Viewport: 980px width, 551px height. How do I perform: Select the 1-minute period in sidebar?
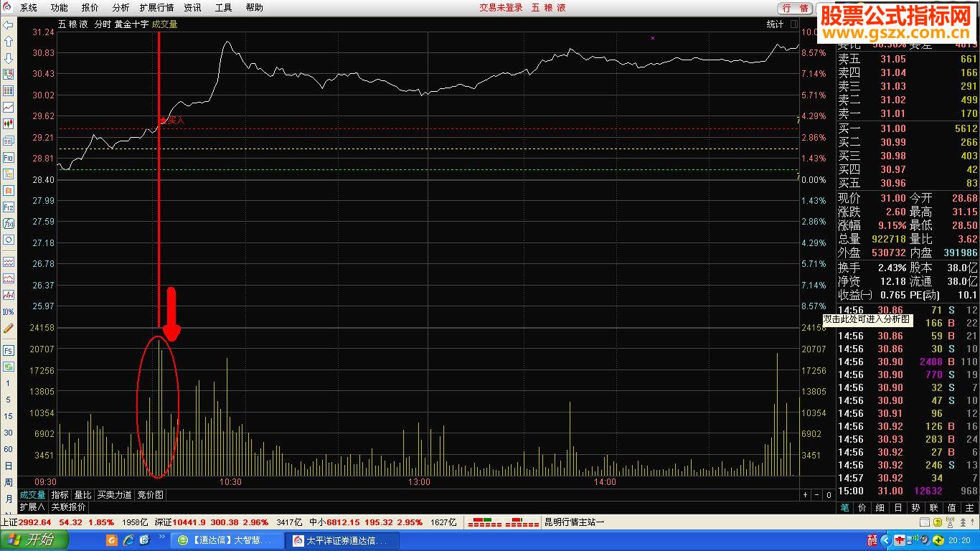pos(9,384)
